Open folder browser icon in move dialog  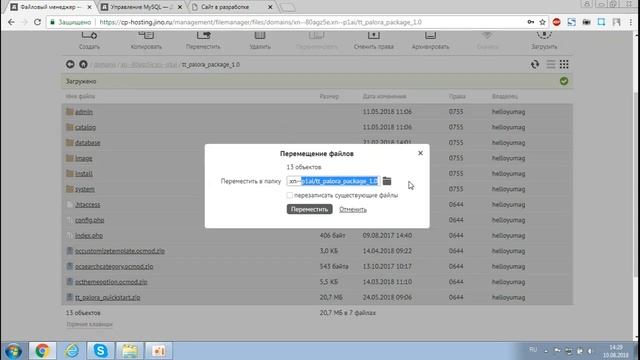(x=387, y=181)
